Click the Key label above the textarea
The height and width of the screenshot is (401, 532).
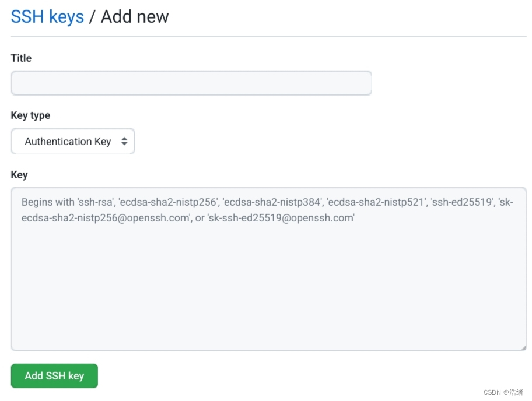click(x=19, y=175)
